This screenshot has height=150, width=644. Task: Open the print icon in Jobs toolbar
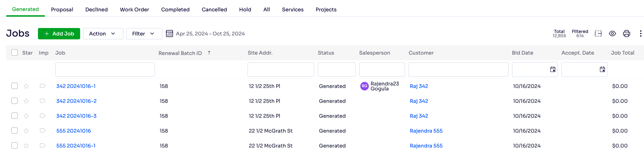tap(627, 34)
